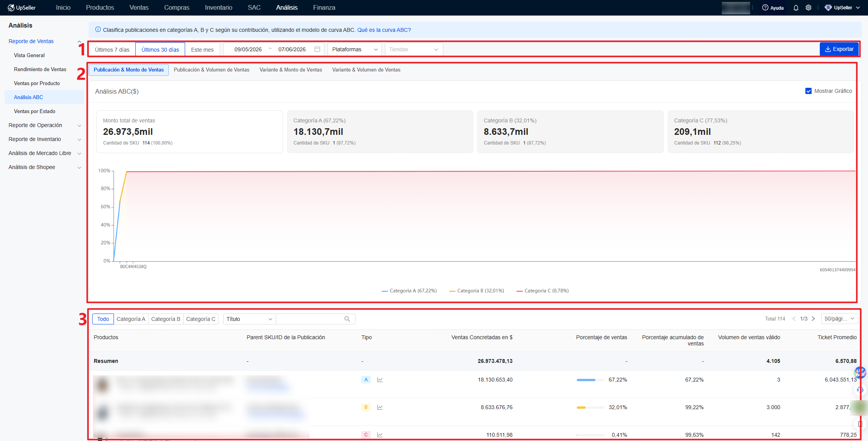The width and height of the screenshot is (868, 441).
Task: Open Inventario in top menu
Action: pos(219,8)
